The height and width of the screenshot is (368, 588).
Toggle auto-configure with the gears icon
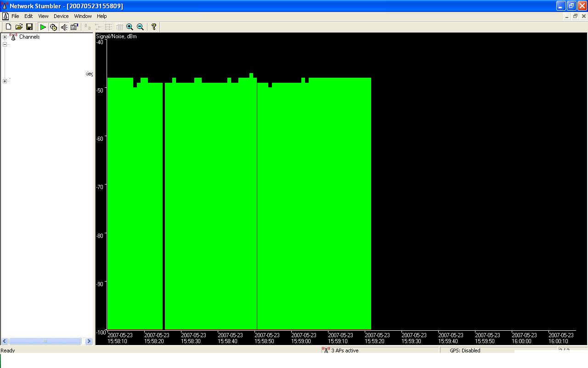click(x=54, y=27)
